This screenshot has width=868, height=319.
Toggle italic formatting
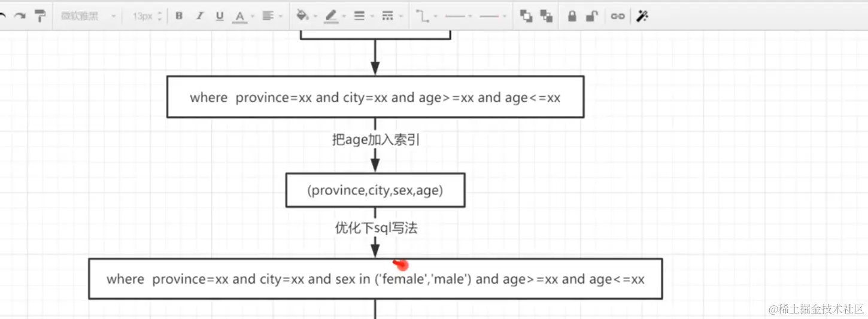point(199,16)
